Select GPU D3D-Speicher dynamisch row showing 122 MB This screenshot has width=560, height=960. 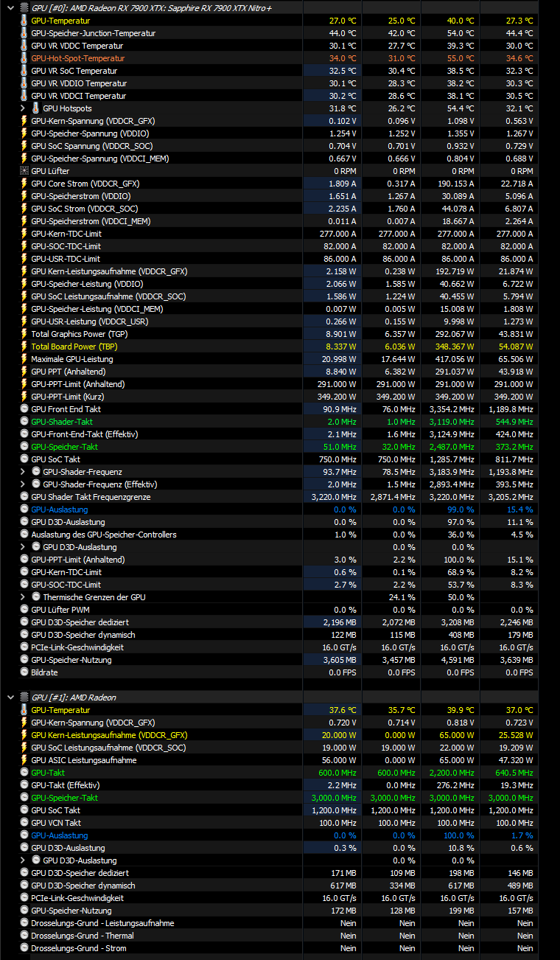279,635
